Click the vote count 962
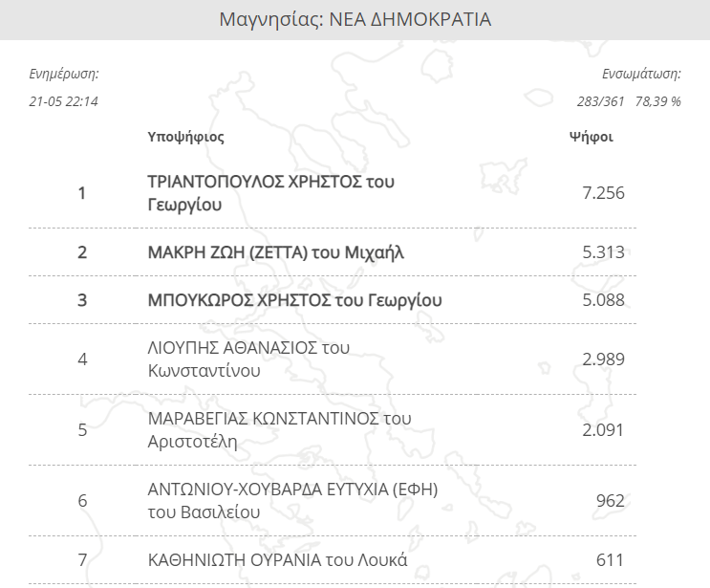 point(611,501)
